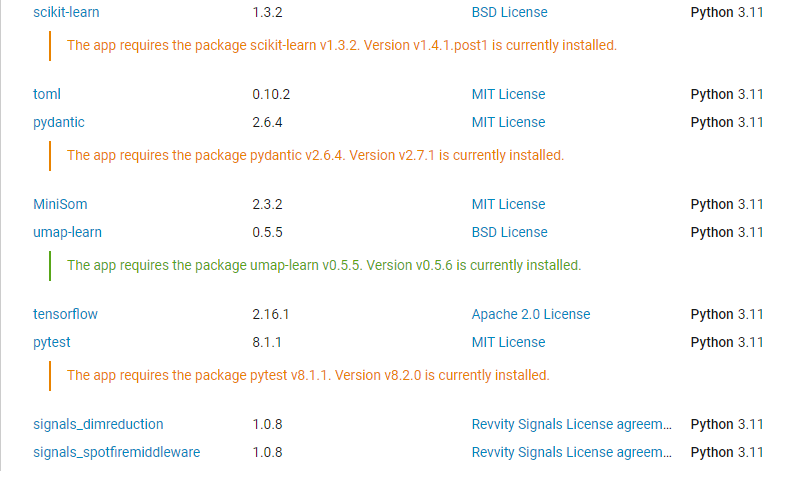
Task: Click the green umap-learn version notice
Action: coord(324,265)
